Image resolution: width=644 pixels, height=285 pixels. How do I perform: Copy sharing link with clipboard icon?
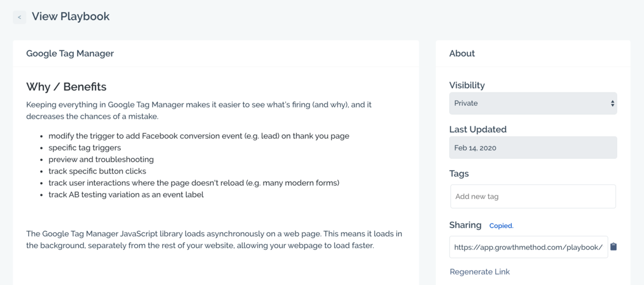(x=614, y=247)
